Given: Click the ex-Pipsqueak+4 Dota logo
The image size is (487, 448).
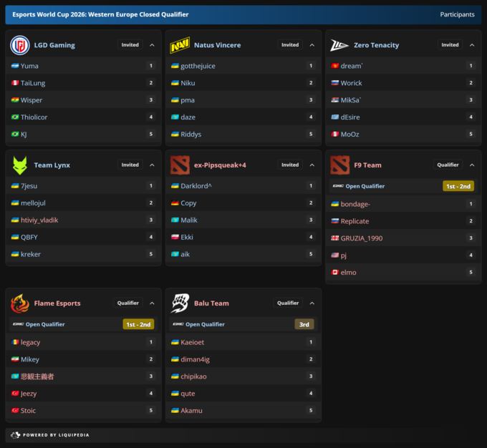Looking at the screenshot, I should (x=180, y=165).
